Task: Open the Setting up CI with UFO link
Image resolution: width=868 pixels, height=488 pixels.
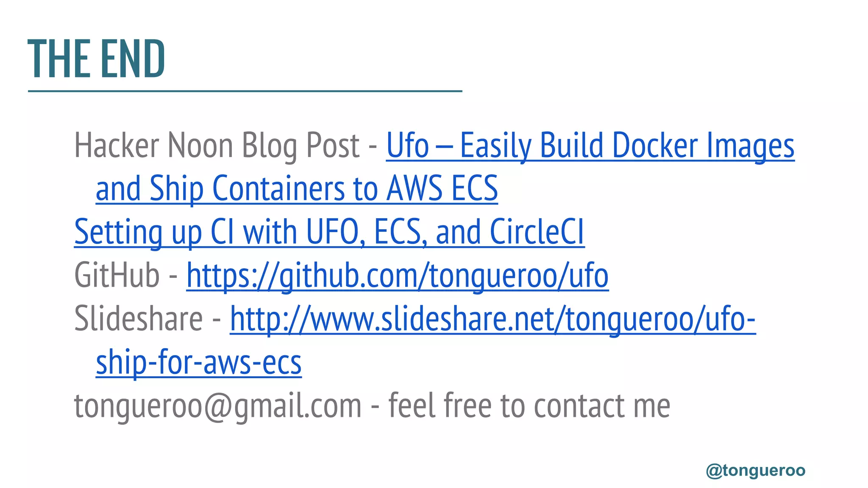Action: [329, 232]
